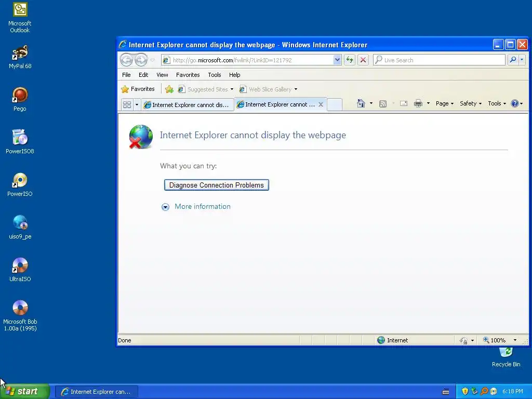The height and width of the screenshot is (399, 532).
Task: Open the Page menu dropdown
Action: (x=445, y=103)
